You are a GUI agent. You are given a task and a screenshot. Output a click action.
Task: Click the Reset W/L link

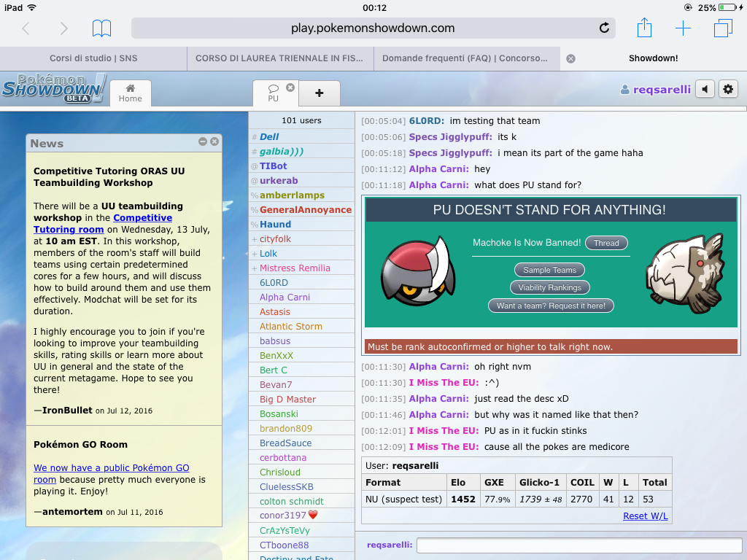point(646,516)
